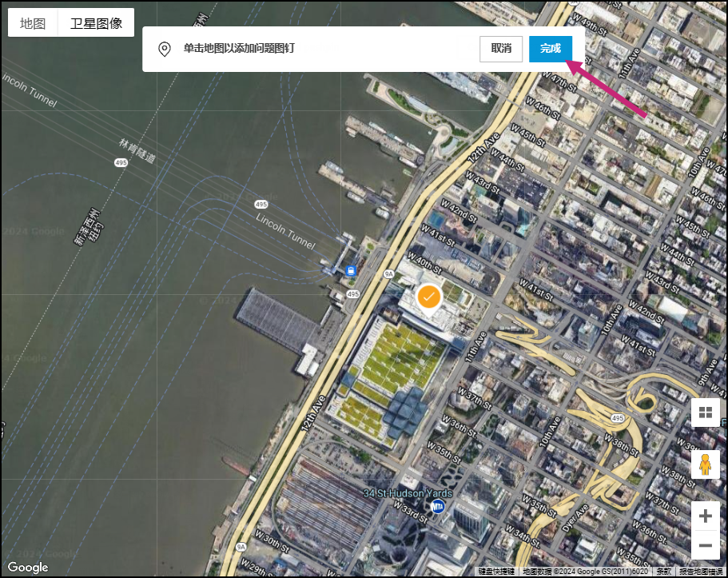Click the 取消 cancel button
Image resolution: width=728 pixels, height=578 pixels.
coord(501,49)
